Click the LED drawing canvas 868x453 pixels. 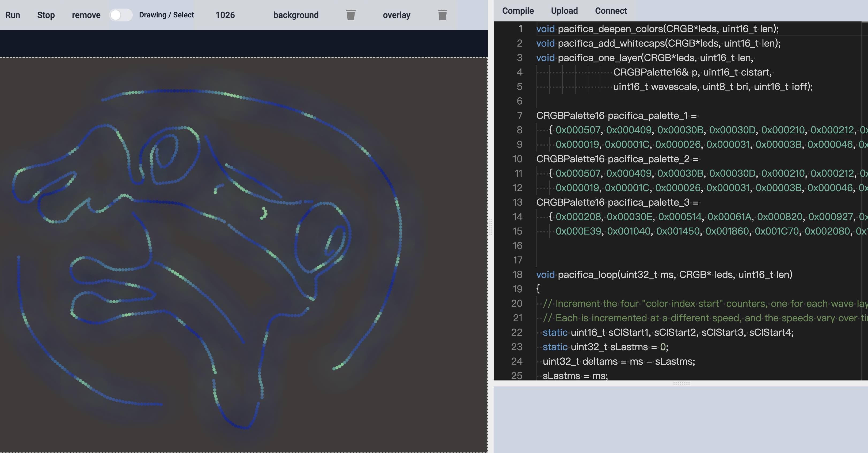pos(236,236)
